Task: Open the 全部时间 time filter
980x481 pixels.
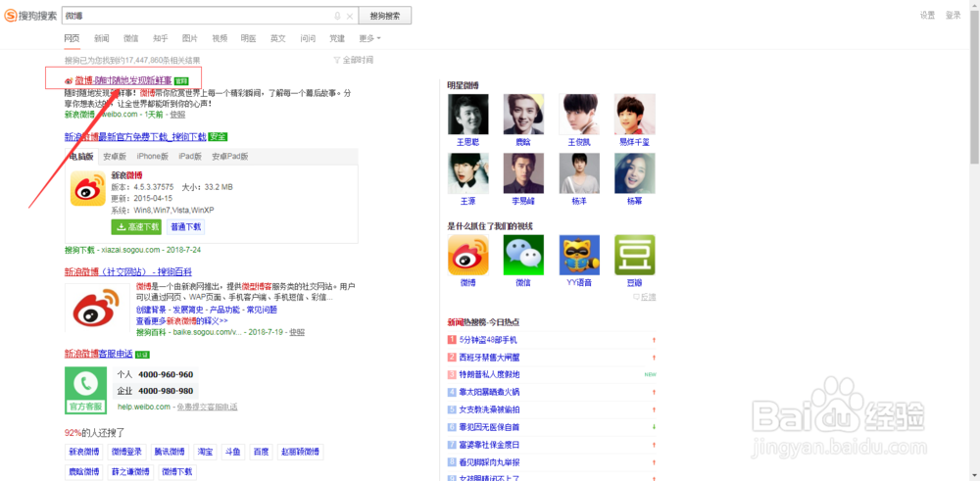Action: click(354, 60)
